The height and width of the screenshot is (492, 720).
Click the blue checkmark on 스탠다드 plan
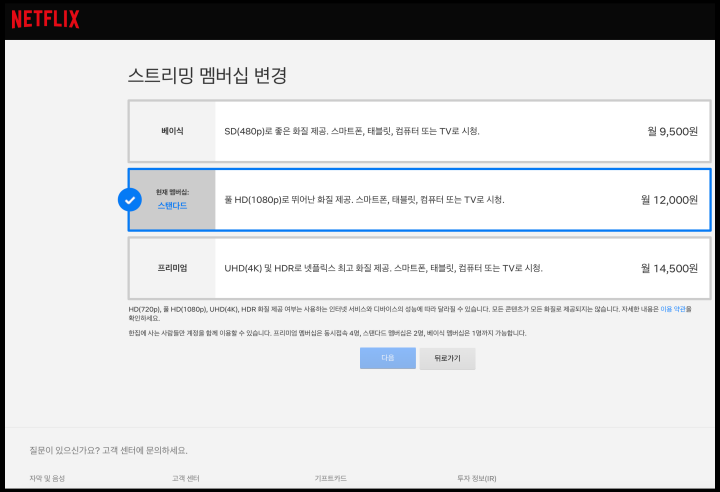[130, 200]
